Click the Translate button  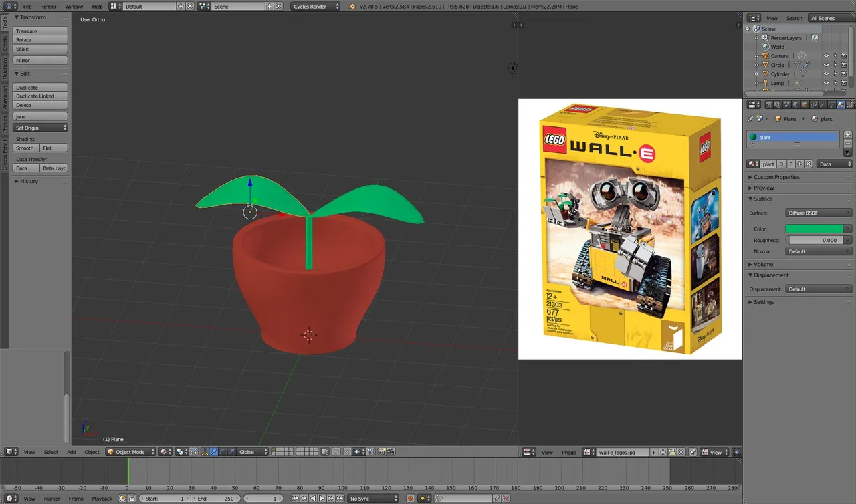[x=40, y=31]
